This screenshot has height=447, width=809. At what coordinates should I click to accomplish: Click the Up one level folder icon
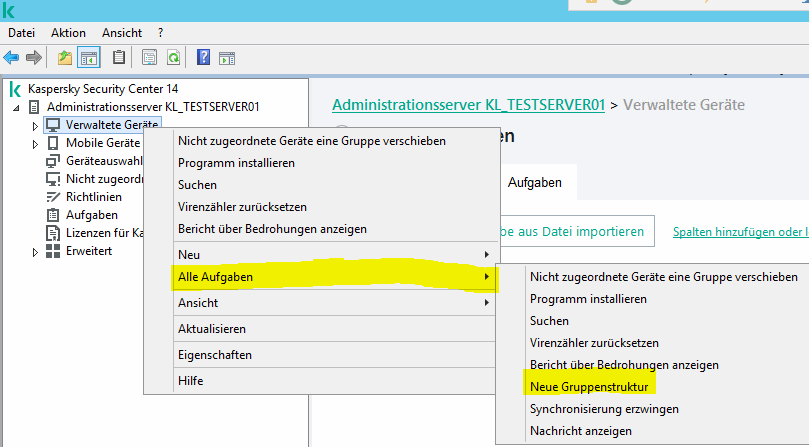click(64, 57)
